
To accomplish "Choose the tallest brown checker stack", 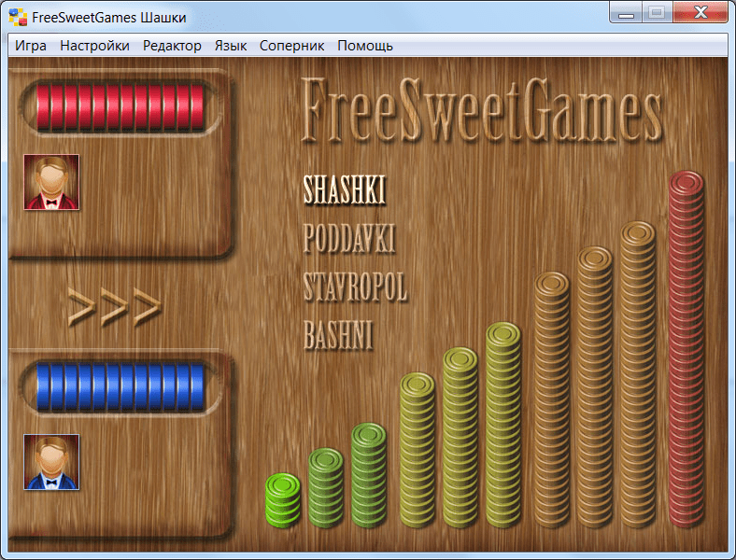I will 638,374.
